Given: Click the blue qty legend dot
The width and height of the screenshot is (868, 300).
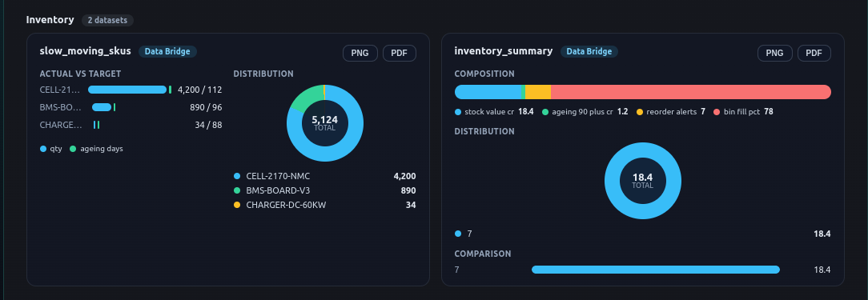Looking at the screenshot, I should click(x=43, y=149).
